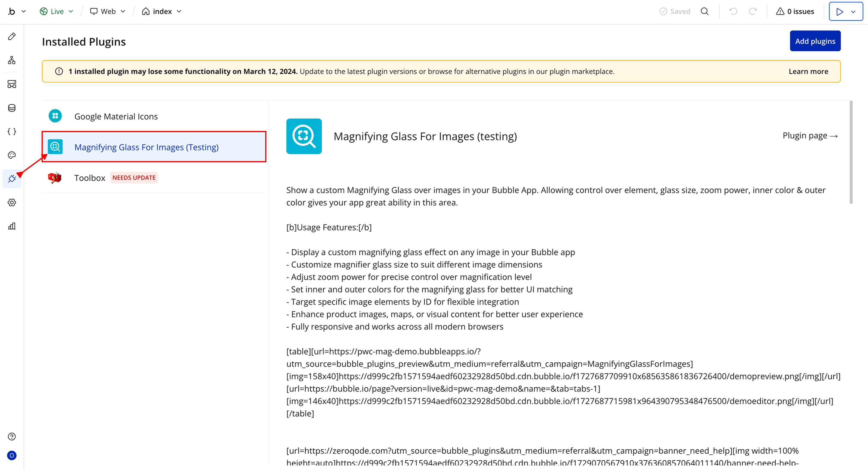Open the Design tab pencil icon
This screenshot has width=868, height=470.
click(x=12, y=37)
